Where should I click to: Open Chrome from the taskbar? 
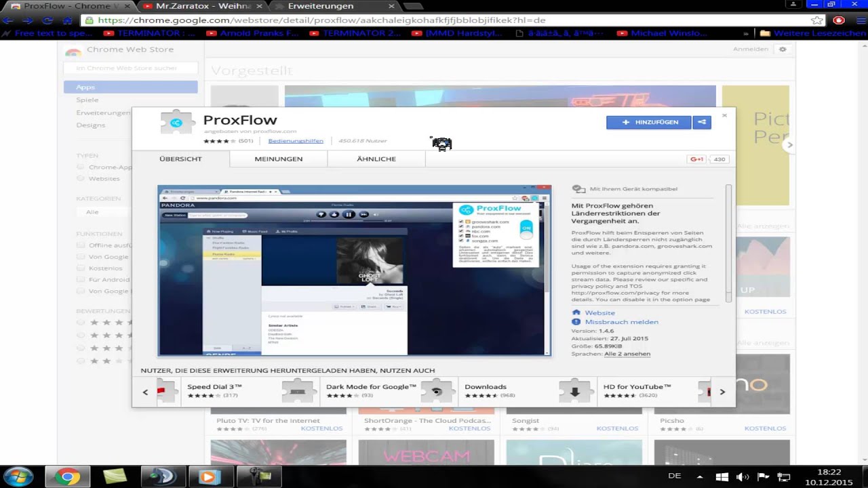[x=67, y=476]
